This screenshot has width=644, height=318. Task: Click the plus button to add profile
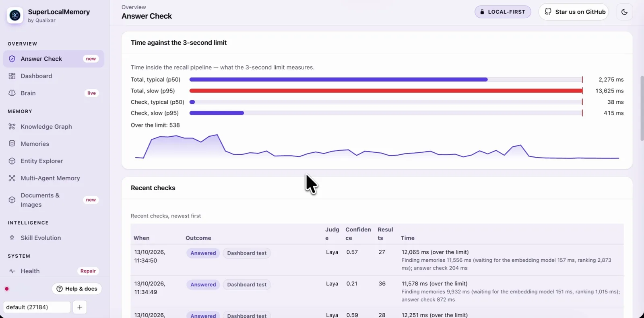80,307
